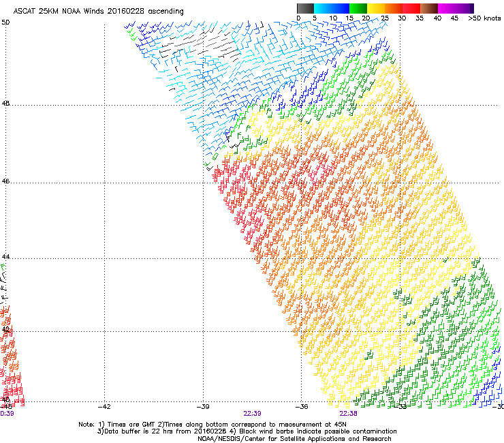Click the purple '0:39' pass time label
This screenshot has width=504, height=443.
pos(7,414)
